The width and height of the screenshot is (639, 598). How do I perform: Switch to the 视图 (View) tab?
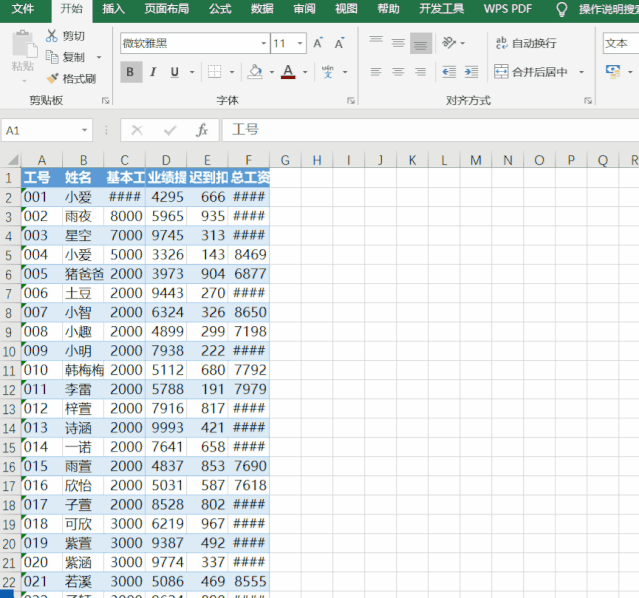(x=346, y=9)
